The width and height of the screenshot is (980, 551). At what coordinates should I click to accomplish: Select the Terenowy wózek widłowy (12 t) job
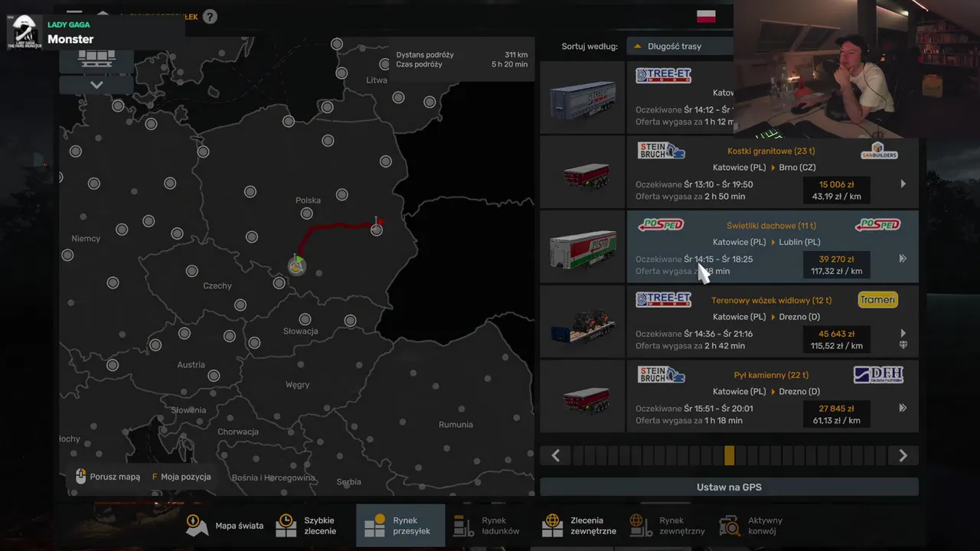771,301
